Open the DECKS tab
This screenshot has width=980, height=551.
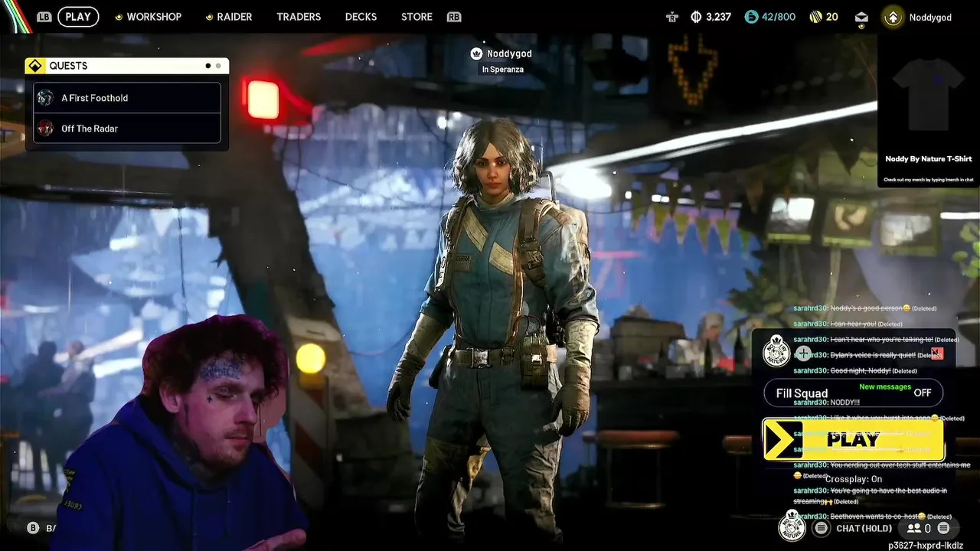point(361,17)
